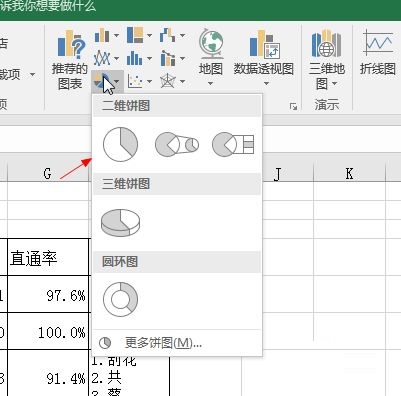Expand the column chart dropdown arrow

pos(116,35)
